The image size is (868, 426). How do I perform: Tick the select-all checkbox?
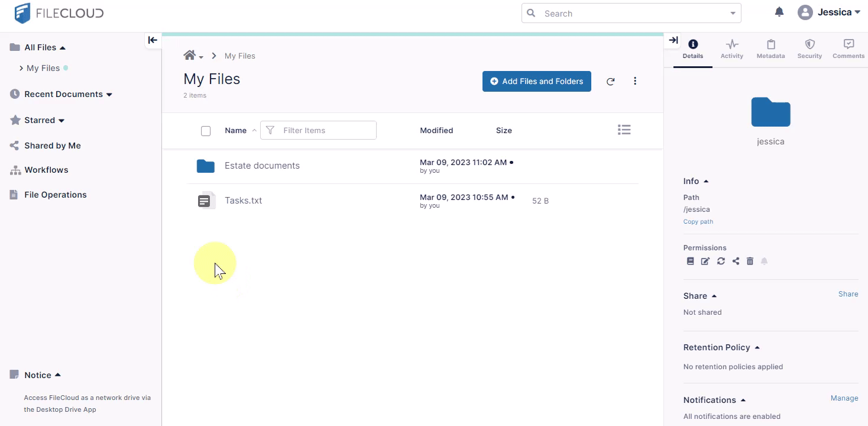pyautogui.click(x=206, y=131)
